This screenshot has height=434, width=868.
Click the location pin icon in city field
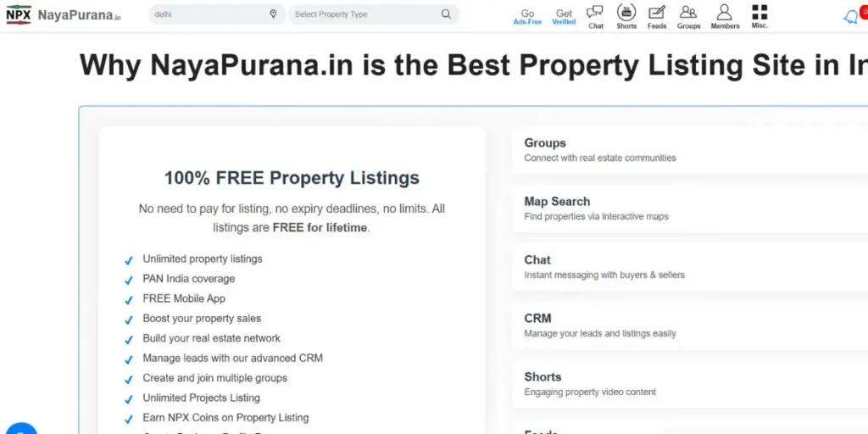(273, 14)
